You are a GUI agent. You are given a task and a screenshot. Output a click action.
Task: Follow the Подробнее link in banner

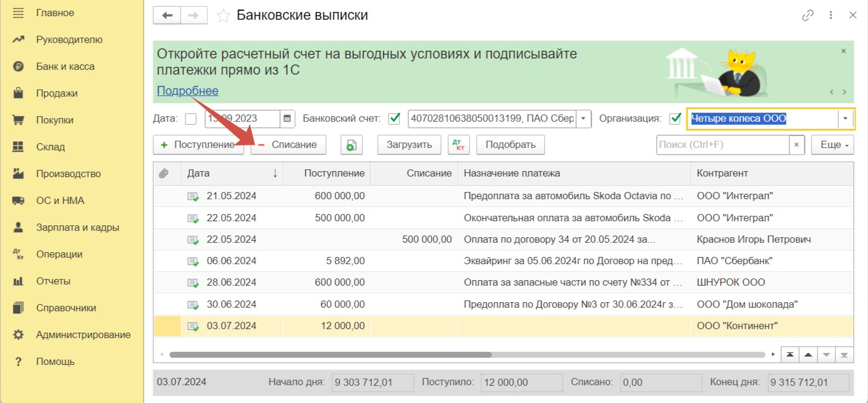188,91
